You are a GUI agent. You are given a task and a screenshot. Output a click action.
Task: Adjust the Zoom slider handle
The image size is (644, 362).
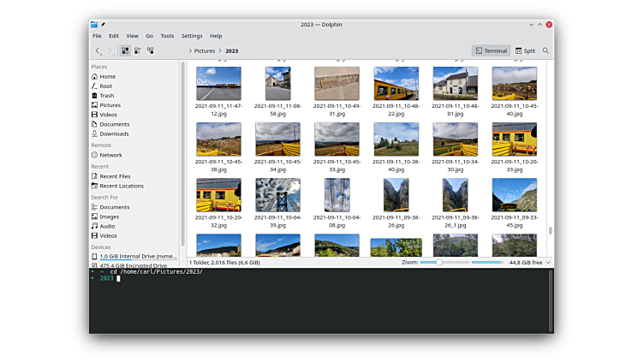(x=439, y=263)
